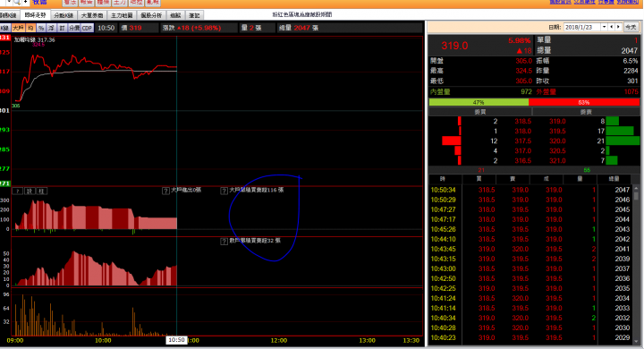
Task: Open the top-left dropdown arrow
Action: click(9, 2)
